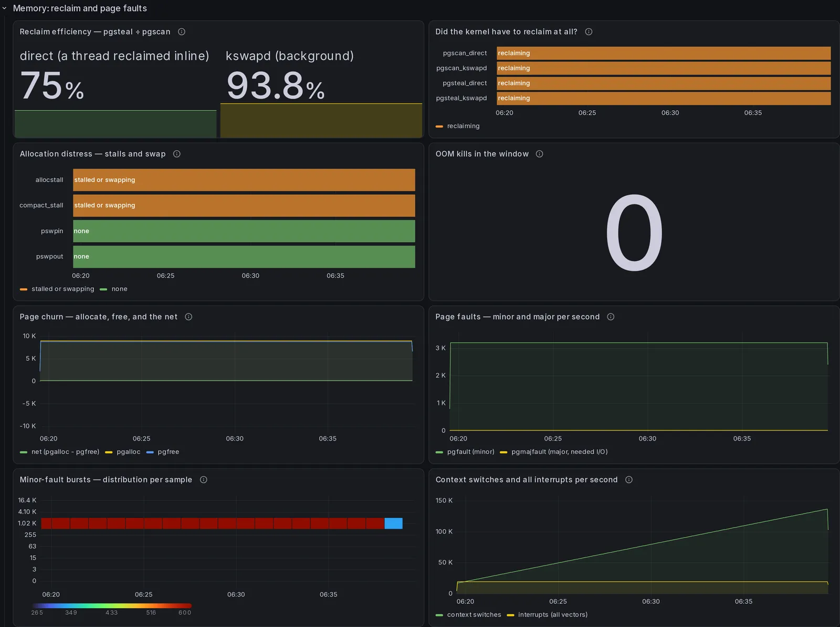Click the pswpout row label
The height and width of the screenshot is (627, 840).
pyautogui.click(x=49, y=257)
